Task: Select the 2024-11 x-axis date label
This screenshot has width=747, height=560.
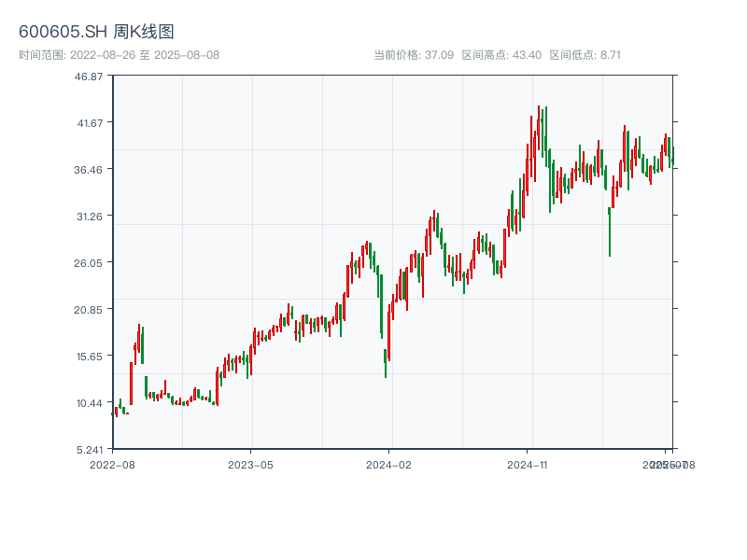Action: [x=528, y=464]
